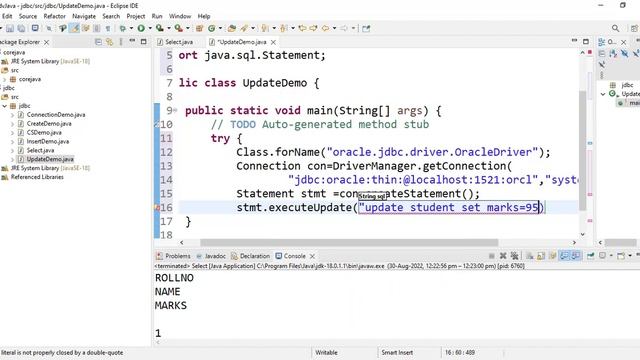Click the New Java Package icon
Screen dimensions: 640x360
[199, 28]
